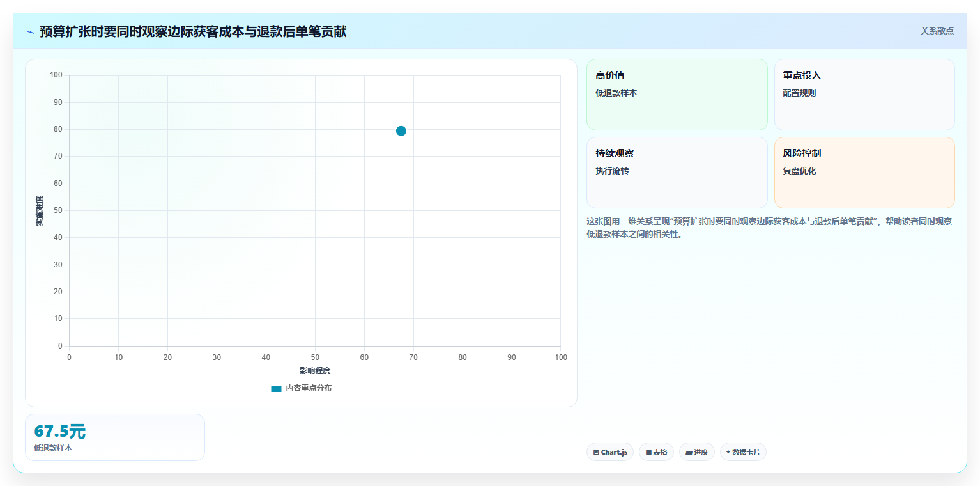Open the 持续观察 card

point(677,173)
